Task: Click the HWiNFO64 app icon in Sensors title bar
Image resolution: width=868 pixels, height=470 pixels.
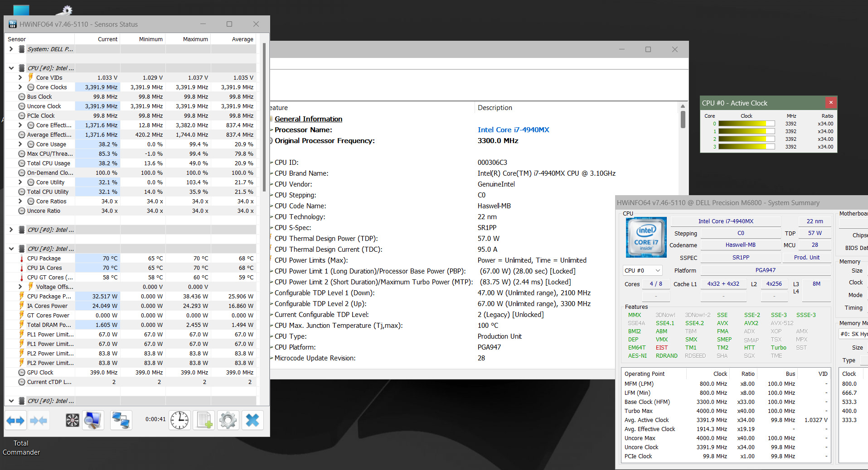Action: coord(13,24)
